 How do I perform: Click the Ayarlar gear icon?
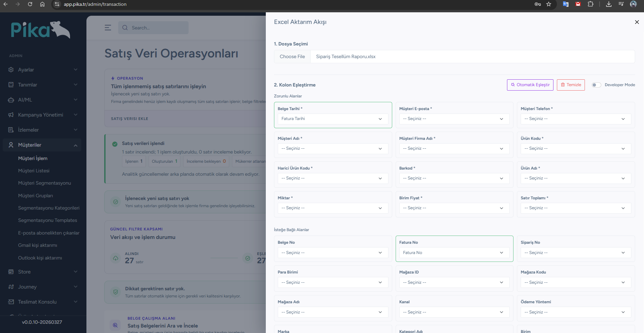[11, 70]
